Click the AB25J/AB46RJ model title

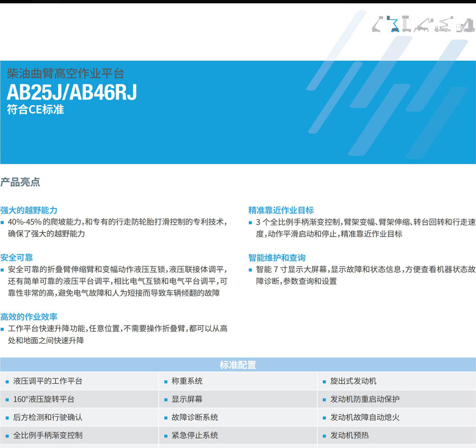[72, 92]
